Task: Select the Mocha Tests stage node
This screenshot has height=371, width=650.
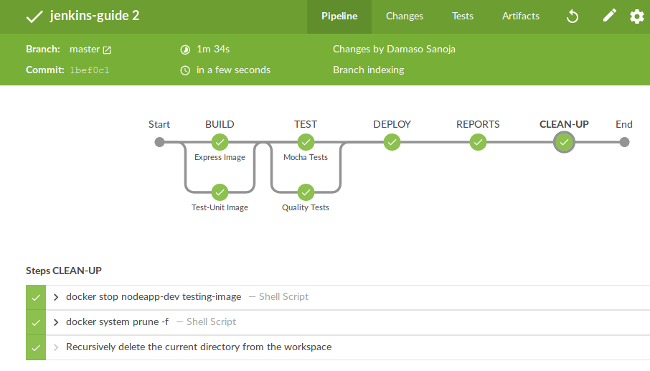Action: (306, 142)
